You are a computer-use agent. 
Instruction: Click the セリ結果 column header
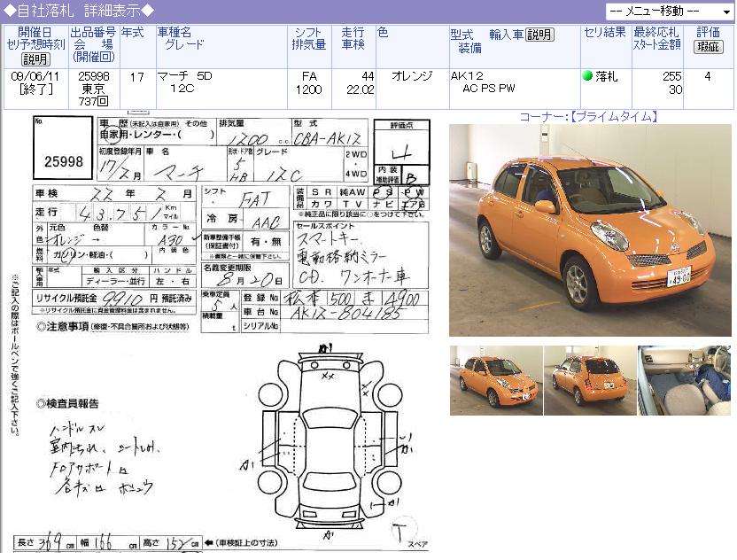coord(605,33)
